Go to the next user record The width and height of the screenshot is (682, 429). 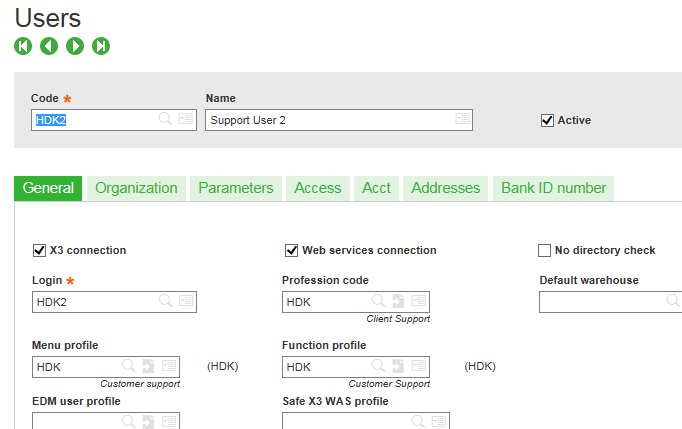(x=75, y=46)
